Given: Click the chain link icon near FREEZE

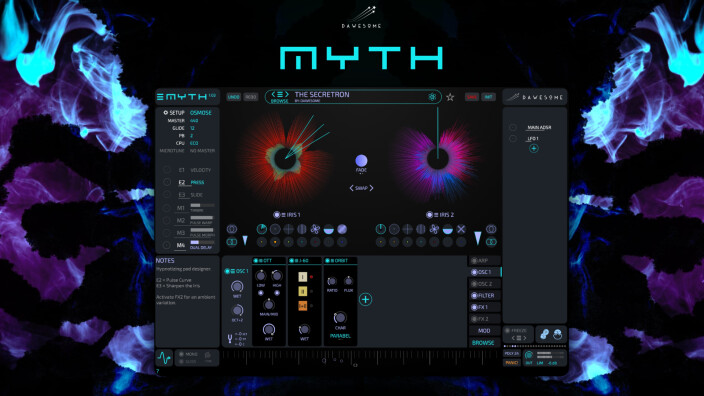Looking at the screenshot, I should tap(544, 334).
